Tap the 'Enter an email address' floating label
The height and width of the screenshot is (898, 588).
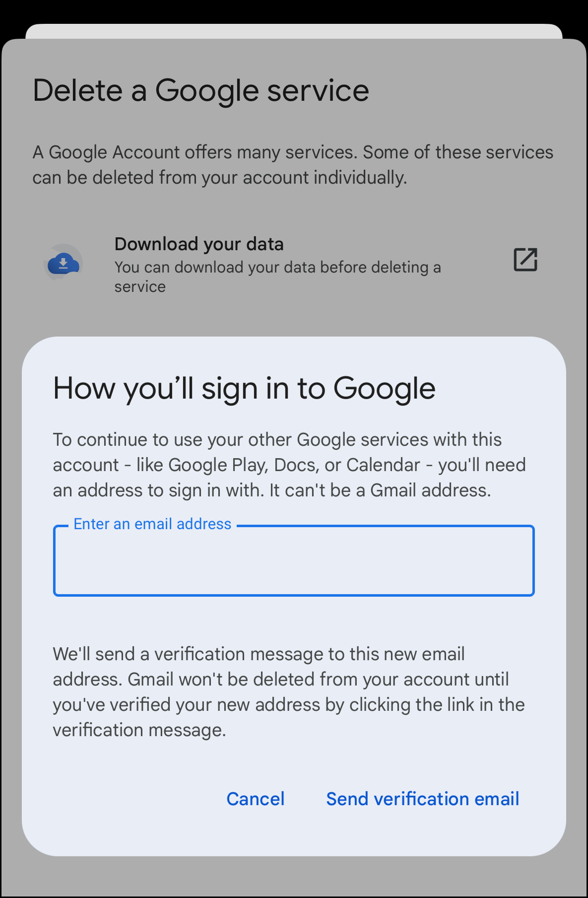pyautogui.click(x=152, y=524)
